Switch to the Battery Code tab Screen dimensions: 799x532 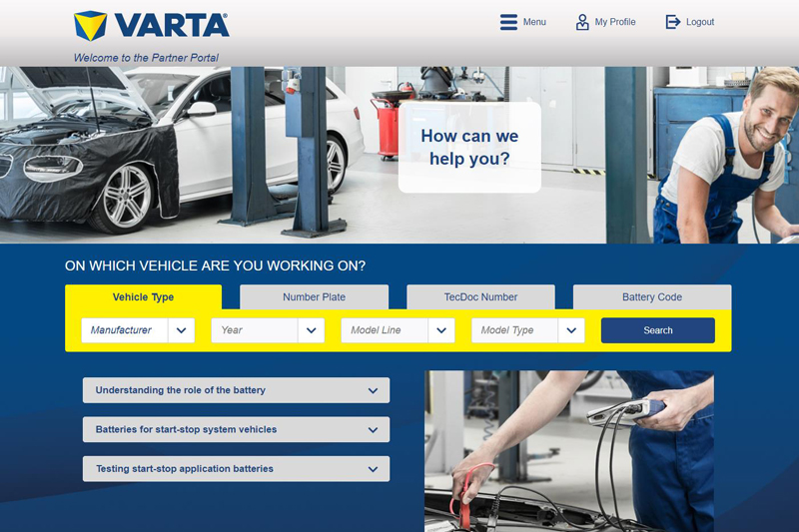pos(652,296)
